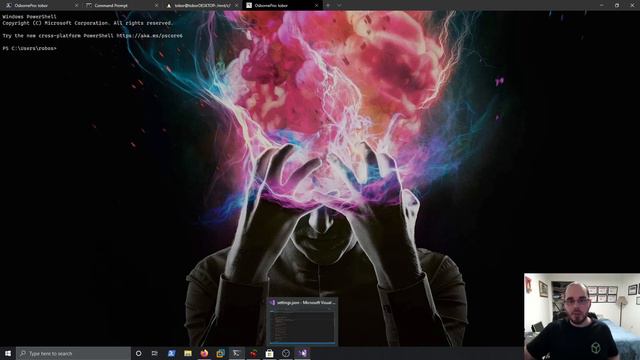Focus the 'Type here to search' box

tap(73, 353)
